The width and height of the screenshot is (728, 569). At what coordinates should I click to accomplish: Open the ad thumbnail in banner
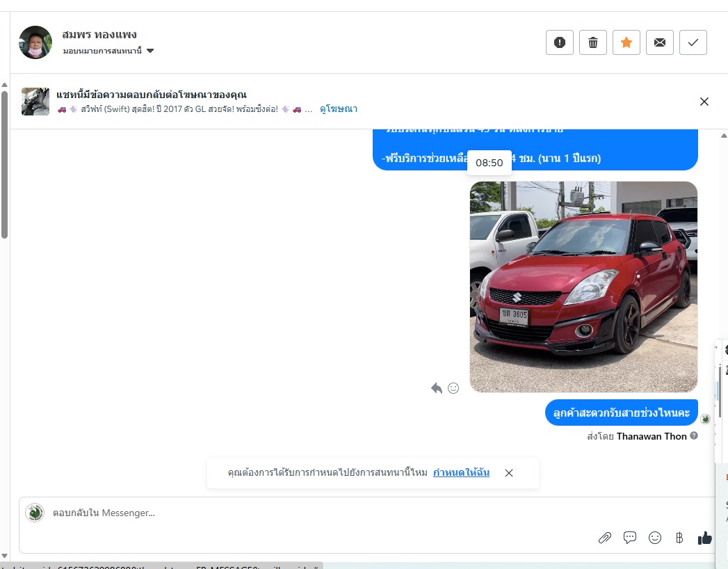(35, 102)
